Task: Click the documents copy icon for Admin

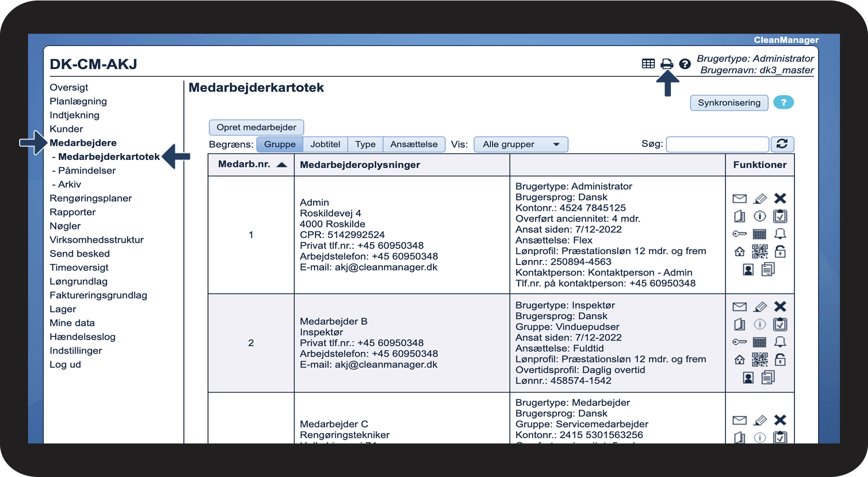Action: tap(768, 269)
